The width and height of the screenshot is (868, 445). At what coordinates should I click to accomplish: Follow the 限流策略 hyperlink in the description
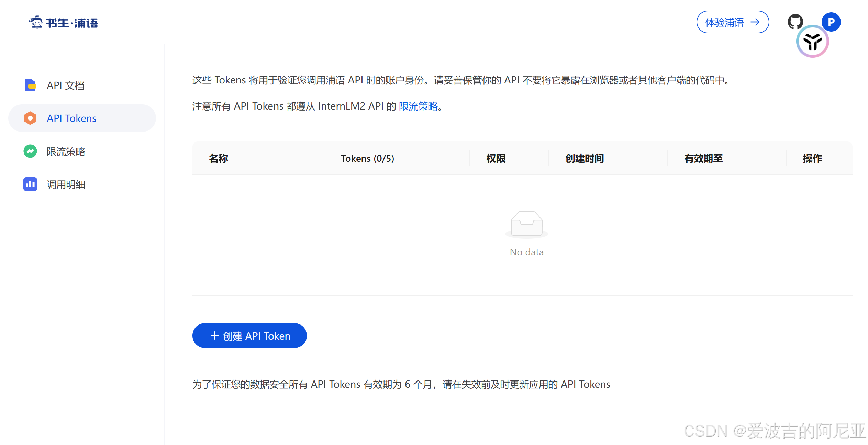click(x=418, y=106)
